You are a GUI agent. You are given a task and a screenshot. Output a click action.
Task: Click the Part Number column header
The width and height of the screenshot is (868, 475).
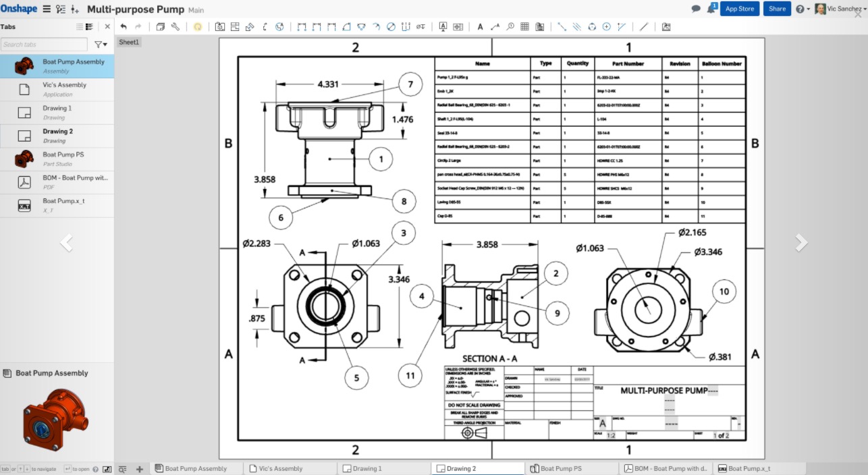(x=628, y=63)
